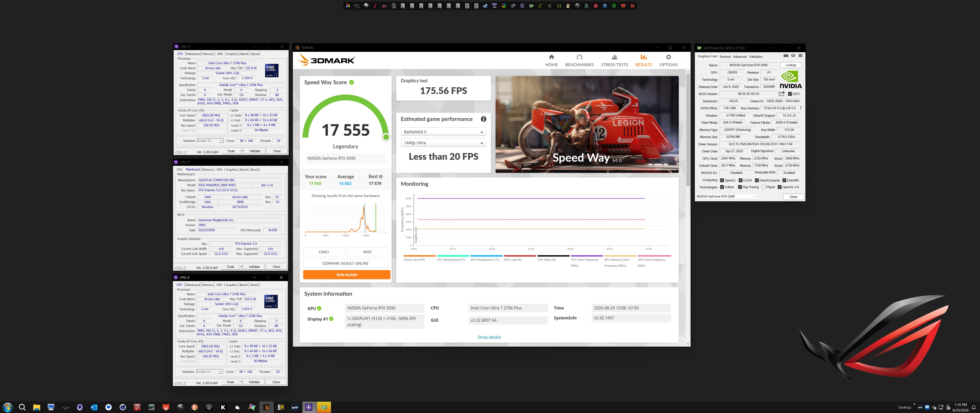Open the BM benchmark taskbar icon
Viewport: 980px width, 413px height.
[x=281, y=407]
